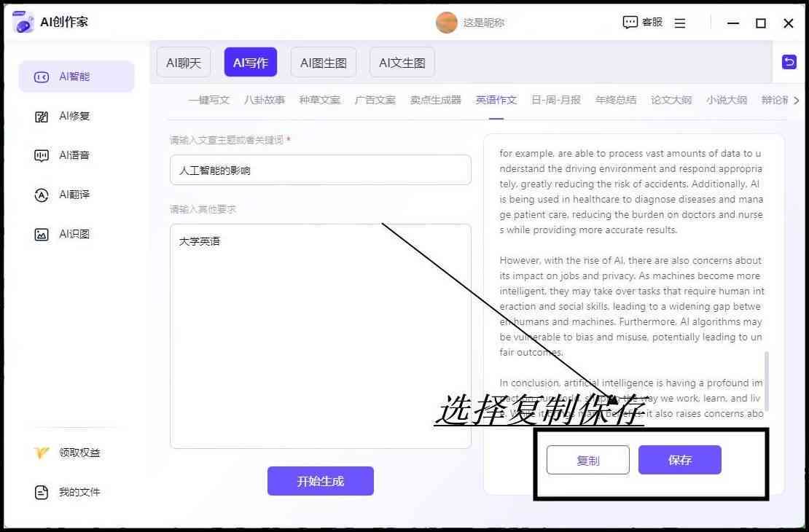This screenshot has width=809, height=532.
Task: Click the generated paragraph starting with However
Action: 631,307
